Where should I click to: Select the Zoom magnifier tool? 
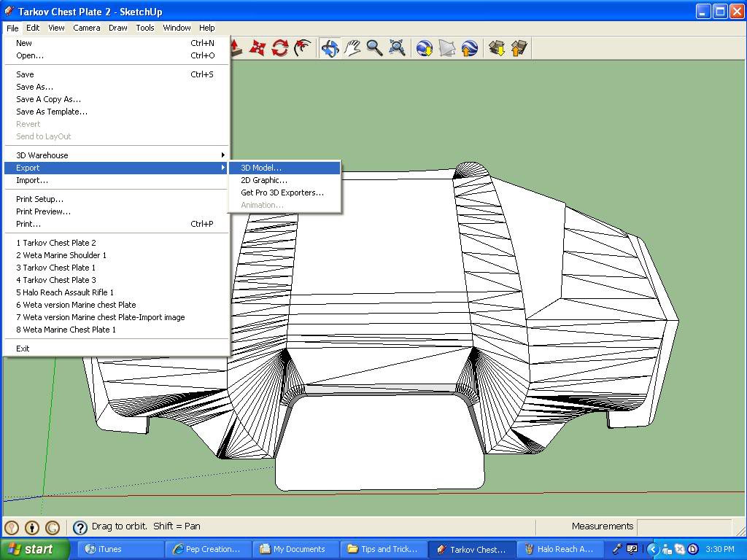(x=375, y=47)
